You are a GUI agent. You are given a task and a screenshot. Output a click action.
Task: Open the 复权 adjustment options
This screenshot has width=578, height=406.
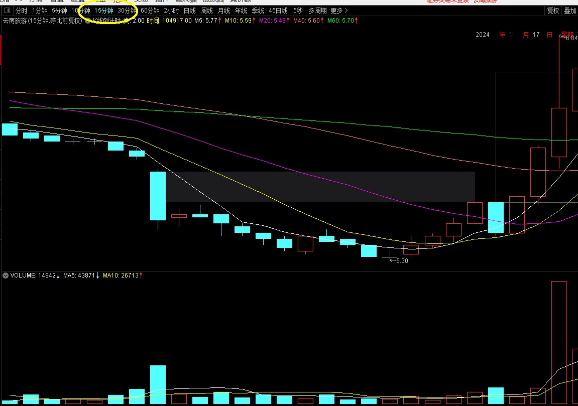(553, 11)
